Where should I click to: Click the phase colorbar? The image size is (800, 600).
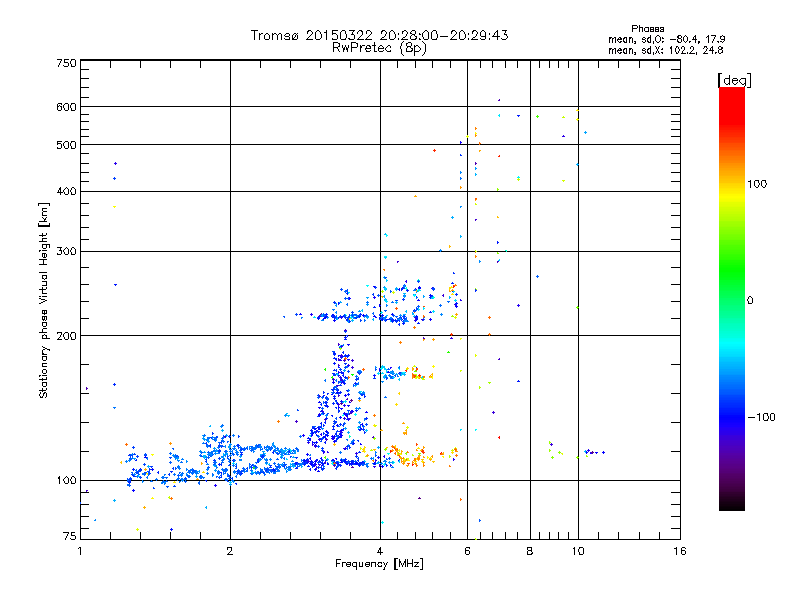tap(732, 299)
